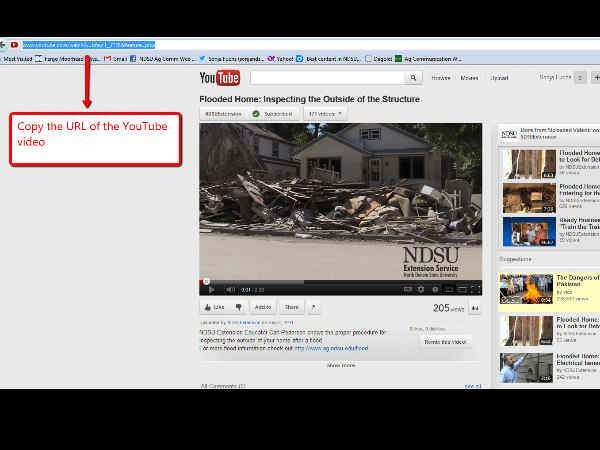
Task: Open The Dangers of Pakistan thumbnail
Action: [526, 289]
